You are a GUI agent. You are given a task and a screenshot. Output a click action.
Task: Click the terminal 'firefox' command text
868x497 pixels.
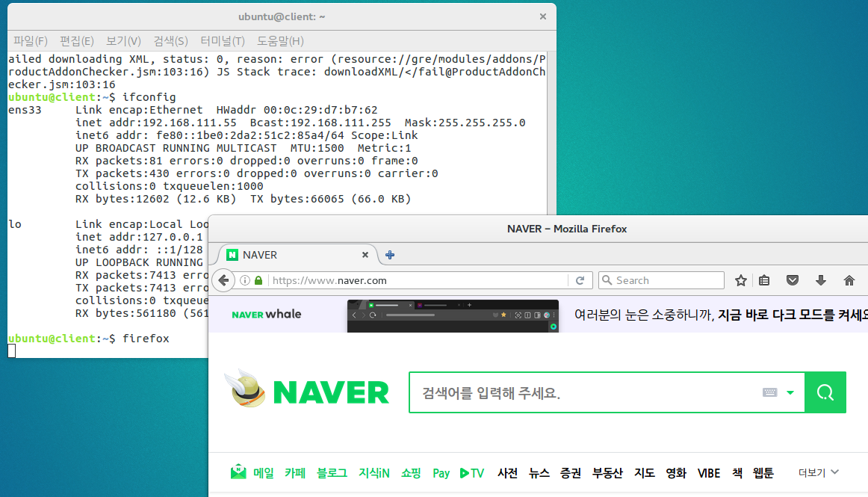[146, 339]
